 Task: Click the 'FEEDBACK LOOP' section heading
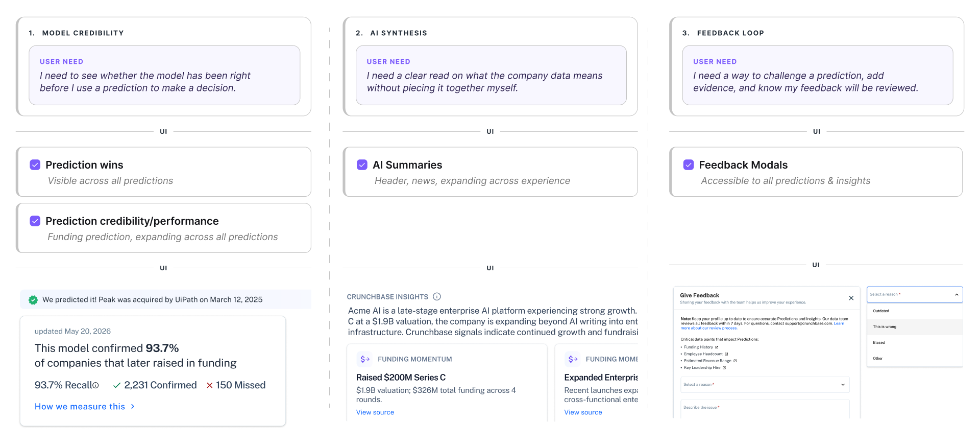pos(730,33)
